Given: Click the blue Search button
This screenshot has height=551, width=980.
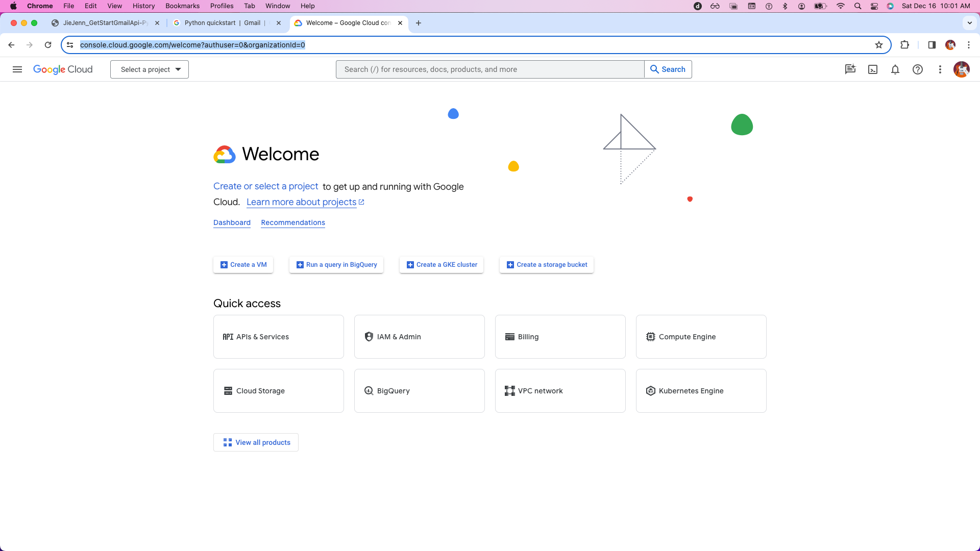Looking at the screenshot, I should coord(668,69).
